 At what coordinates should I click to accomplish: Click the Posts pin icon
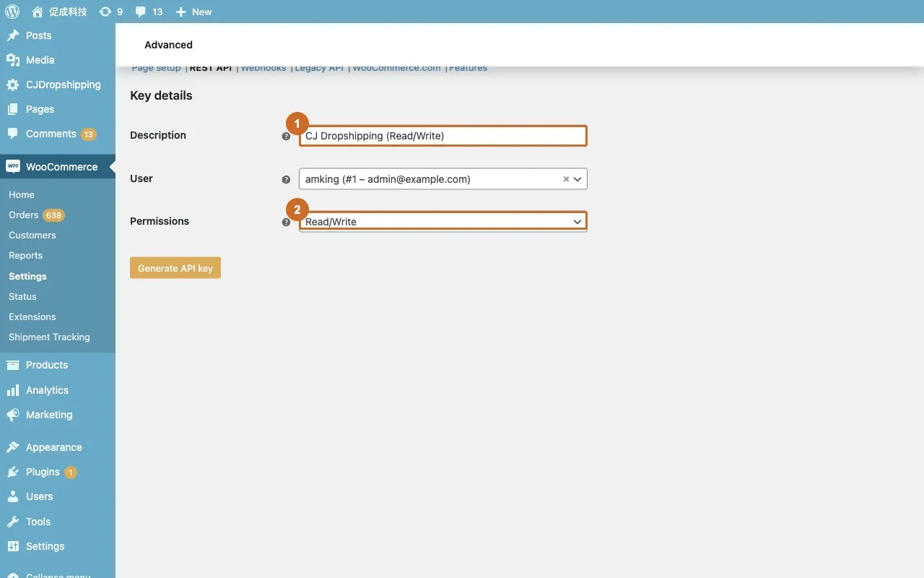[13, 35]
